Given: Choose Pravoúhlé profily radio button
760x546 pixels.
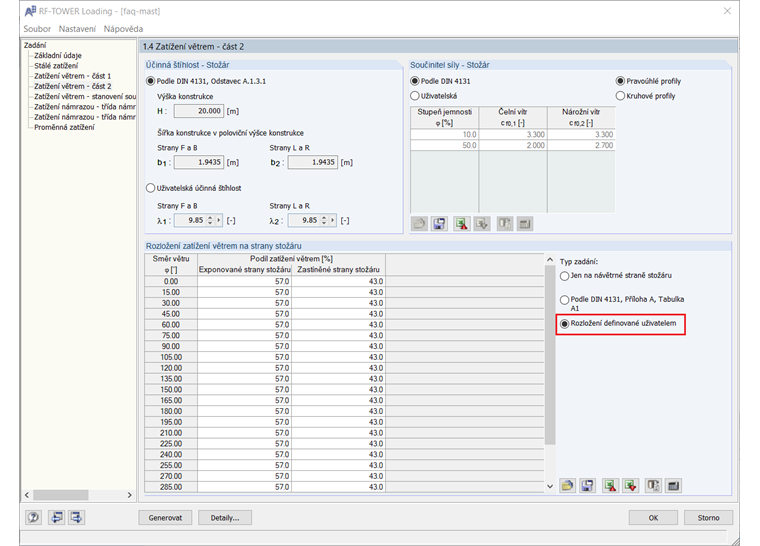Looking at the screenshot, I should (x=620, y=81).
